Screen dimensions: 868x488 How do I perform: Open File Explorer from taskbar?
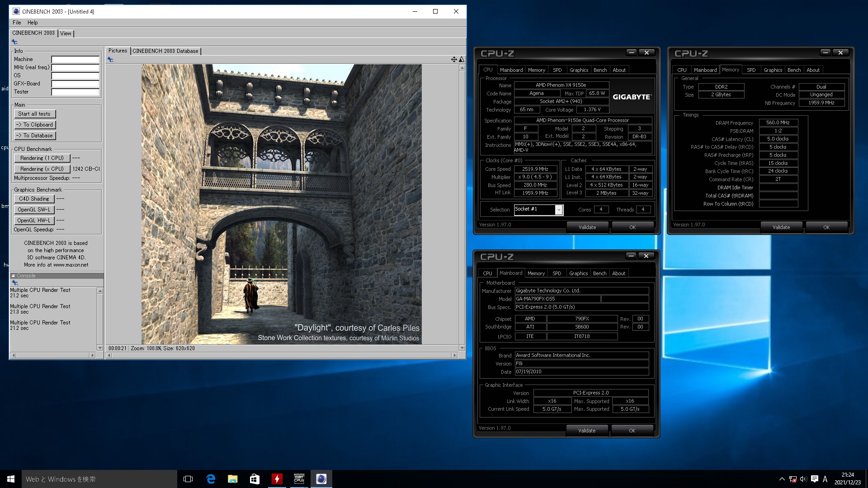point(233,479)
